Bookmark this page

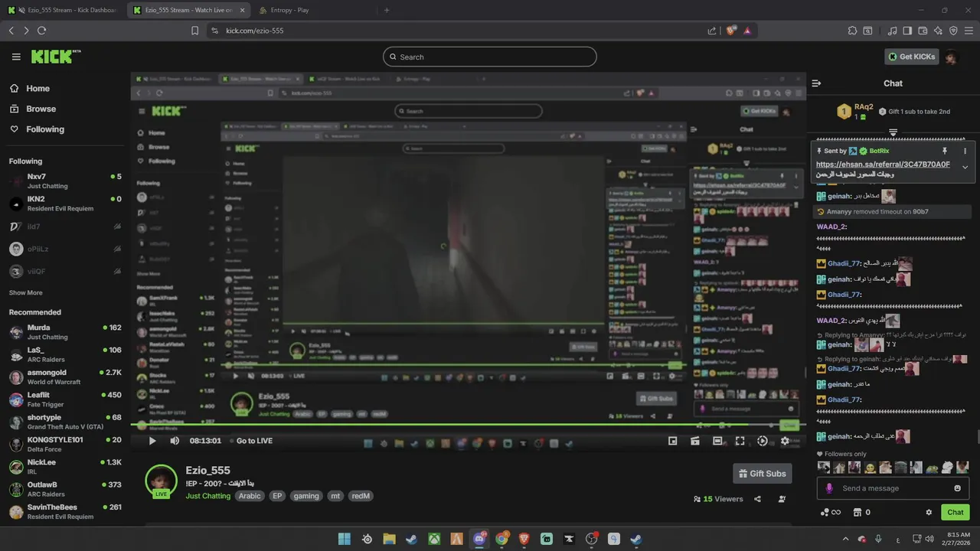[194, 31]
